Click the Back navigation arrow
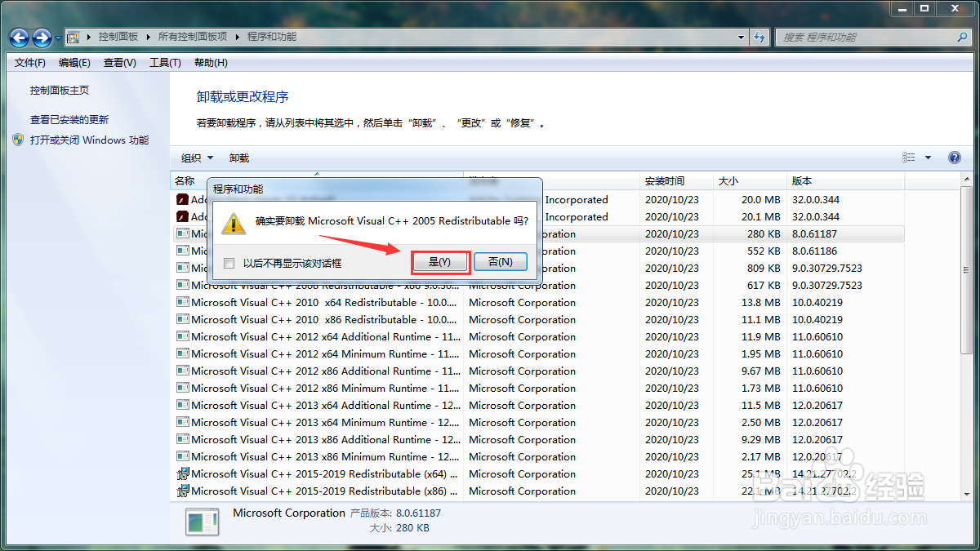Viewport: 980px width, 551px height. tap(18, 37)
